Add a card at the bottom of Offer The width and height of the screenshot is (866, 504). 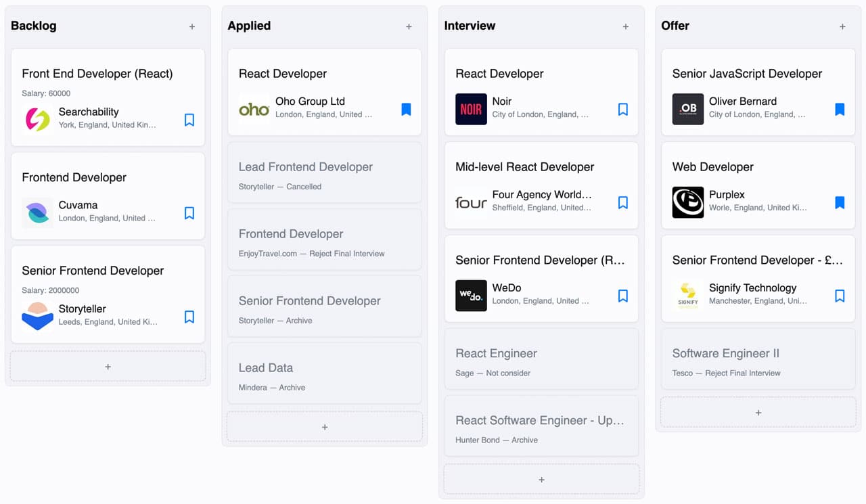(758, 412)
